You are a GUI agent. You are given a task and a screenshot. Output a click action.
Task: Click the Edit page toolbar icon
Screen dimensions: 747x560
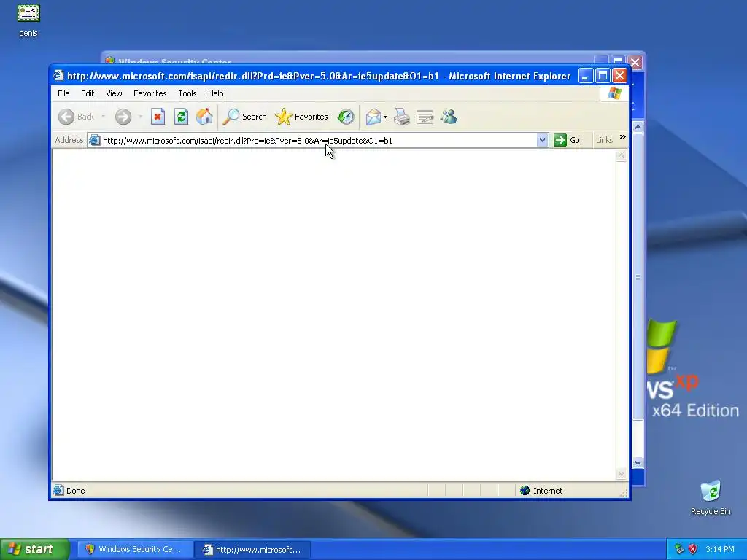(x=425, y=117)
